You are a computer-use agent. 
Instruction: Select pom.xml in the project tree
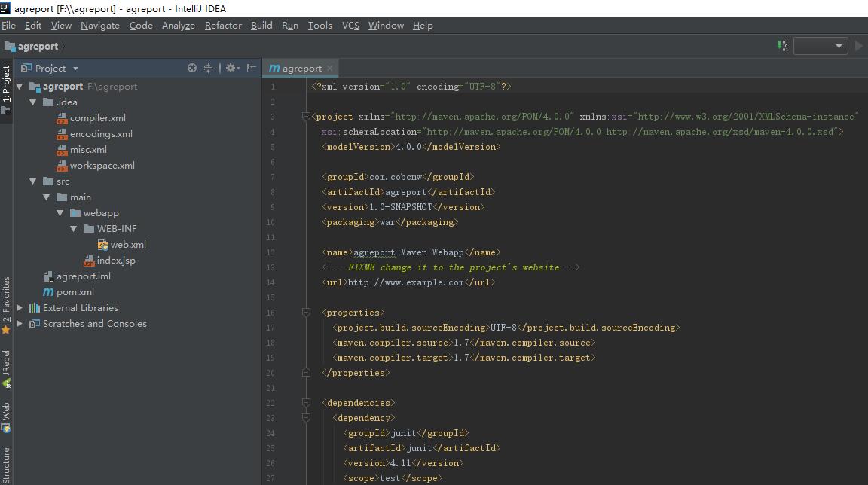click(75, 291)
